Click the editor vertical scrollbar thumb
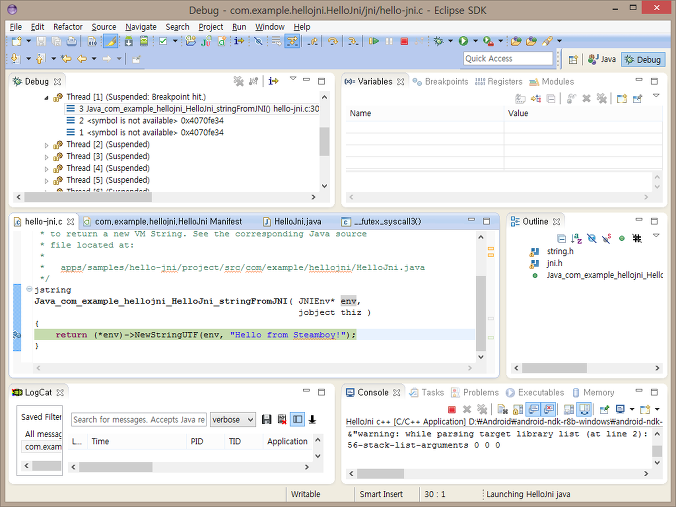 (481, 313)
